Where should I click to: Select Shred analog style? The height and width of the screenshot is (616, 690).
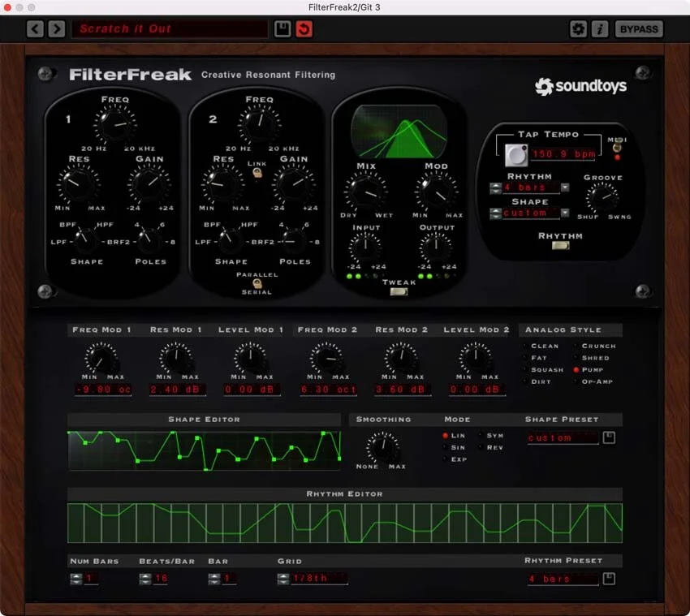point(592,358)
